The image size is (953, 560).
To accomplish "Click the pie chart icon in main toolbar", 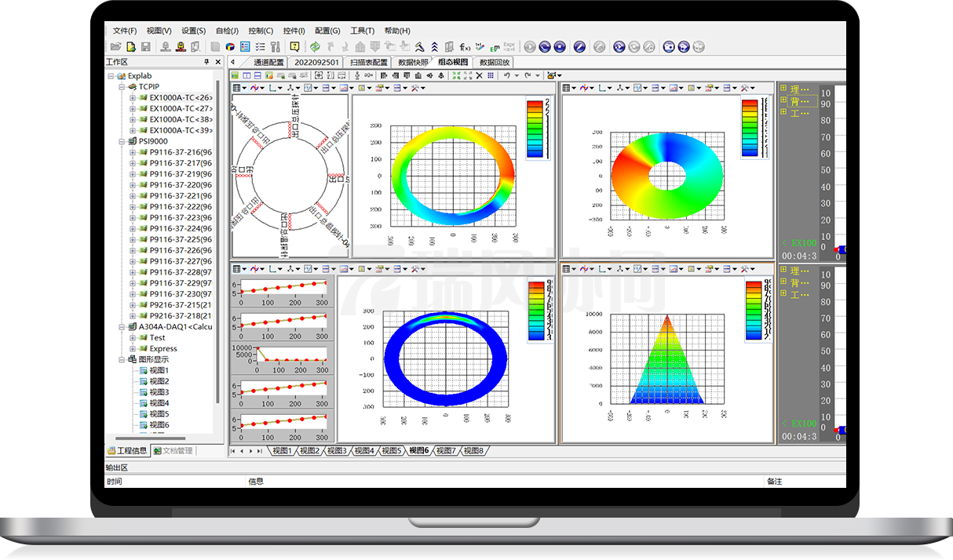I will [230, 47].
